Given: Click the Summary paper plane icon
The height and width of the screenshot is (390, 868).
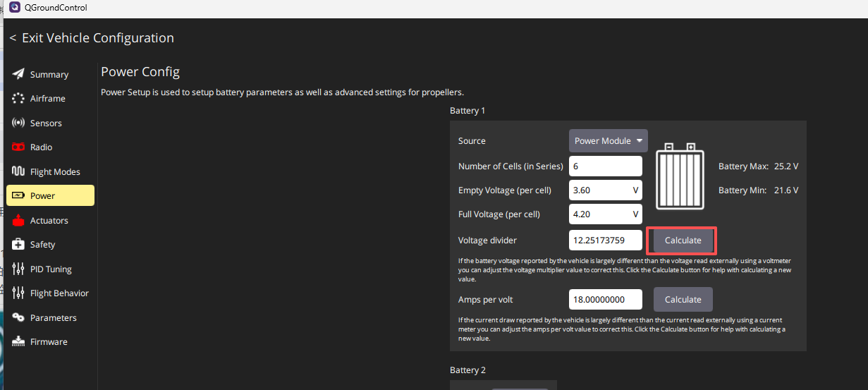Looking at the screenshot, I should [18, 74].
